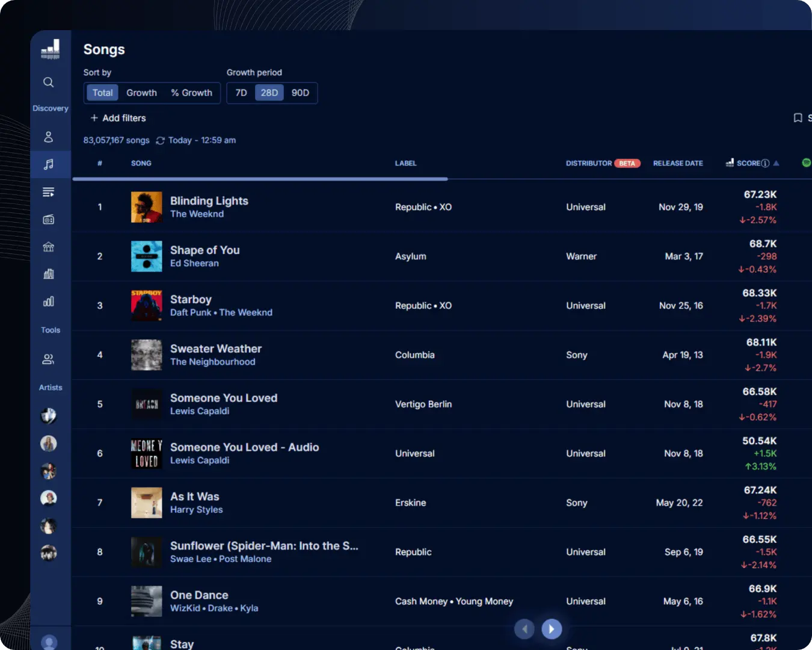Open the artists profile icon under Discovery
Screen dimensions: 812x650
pyautogui.click(x=48, y=136)
